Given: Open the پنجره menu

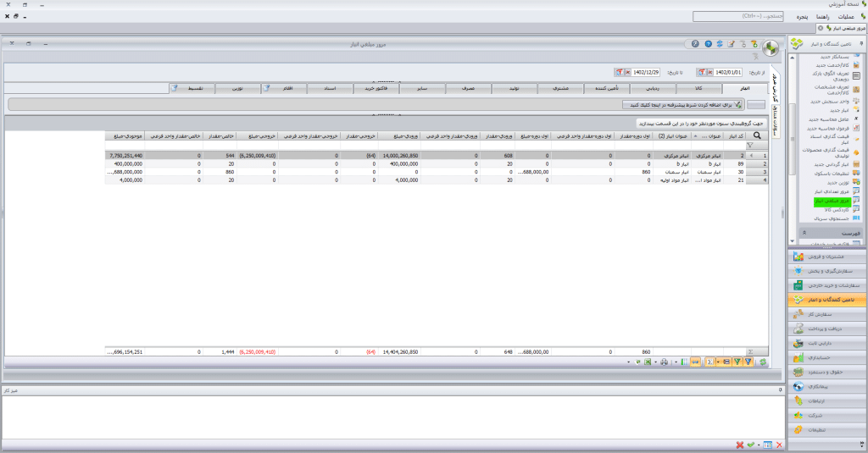Looking at the screenshot, I should [802, 17].
